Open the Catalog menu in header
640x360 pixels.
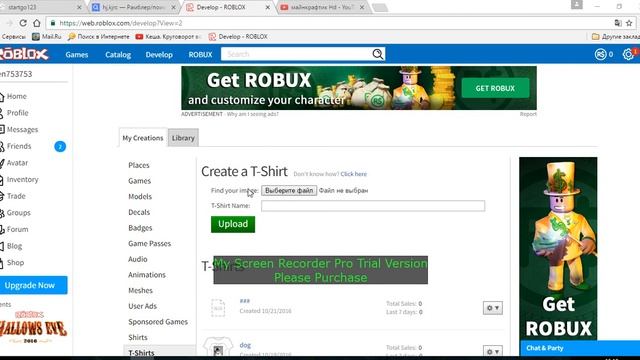click(118, 55)
